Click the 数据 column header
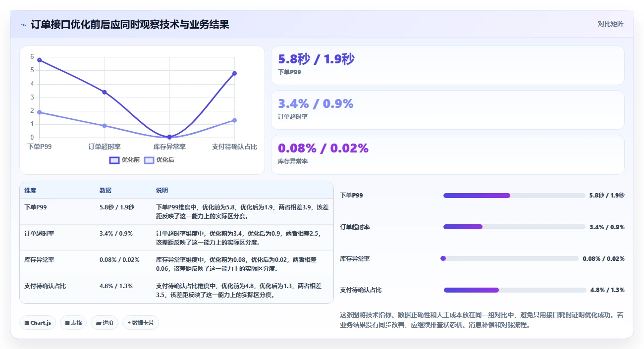This screenshot has height=349, width=644. point(106,191)
